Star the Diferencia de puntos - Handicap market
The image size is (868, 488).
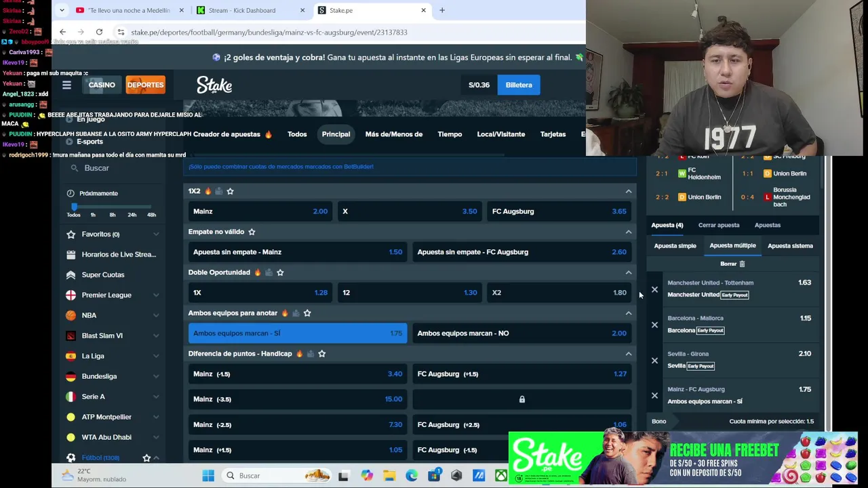click(x=322, y=354)
